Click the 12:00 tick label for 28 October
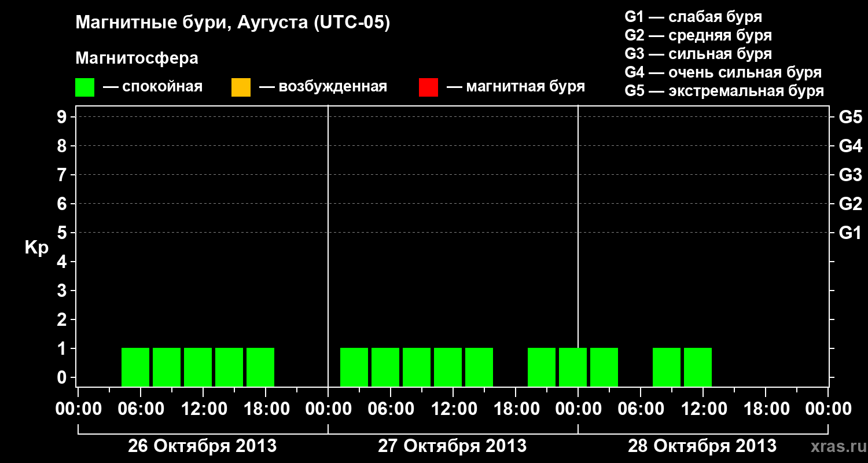Screen dimensions: 868x463 click(703, 409)
